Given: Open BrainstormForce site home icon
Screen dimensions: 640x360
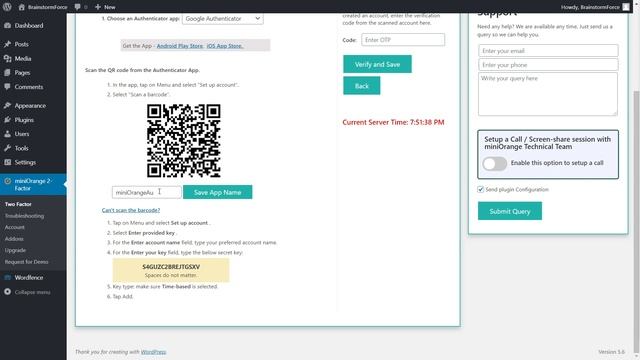Looking at the screenshot, I should 22,7.
